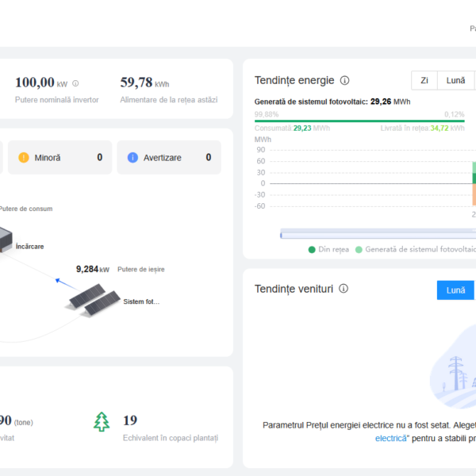Screen dimensions: 476x476
Task: Switch energy trends to Lună view
Action: coord(455,80)
